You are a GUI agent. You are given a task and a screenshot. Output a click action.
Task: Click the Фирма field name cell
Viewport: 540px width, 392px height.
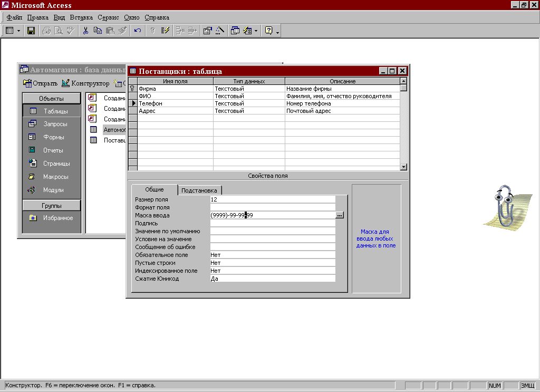pos(175,89)
